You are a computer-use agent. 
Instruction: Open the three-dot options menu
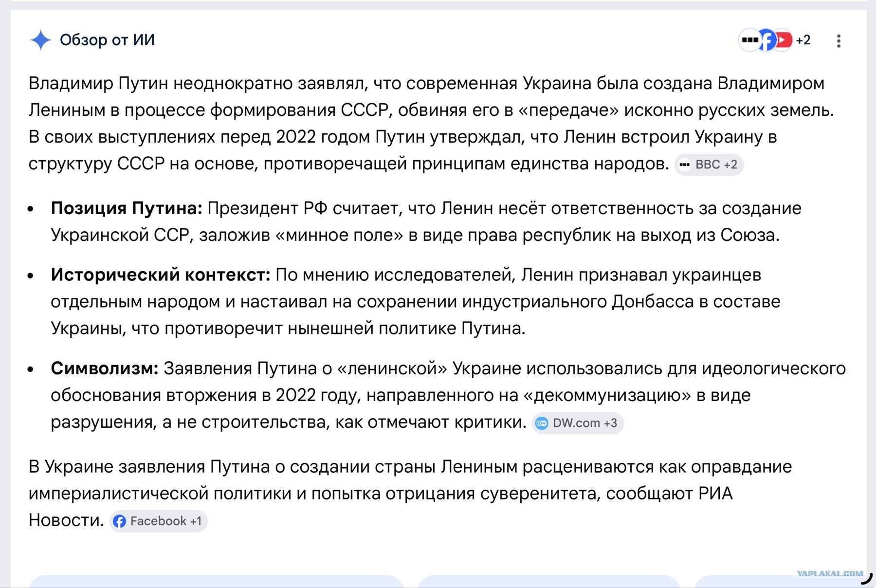point(839,41)
